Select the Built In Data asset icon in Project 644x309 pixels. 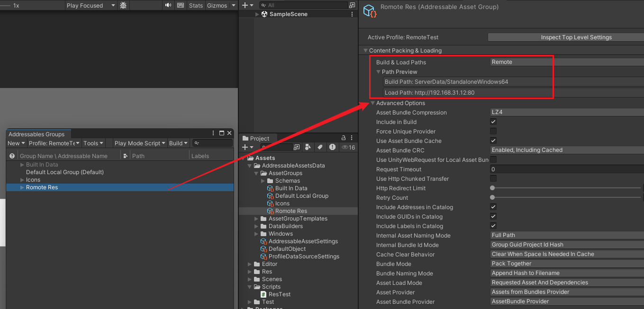[271, 188]
